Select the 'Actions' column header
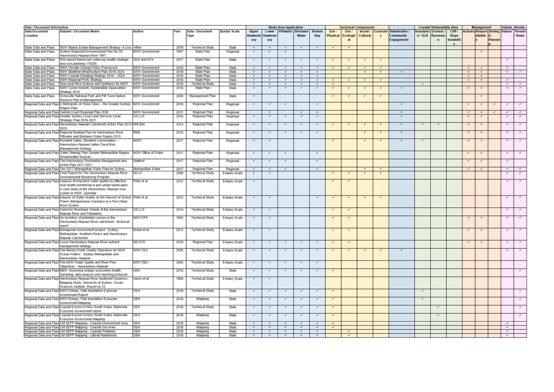Screen dimensions: 554x392 (468, 37)
